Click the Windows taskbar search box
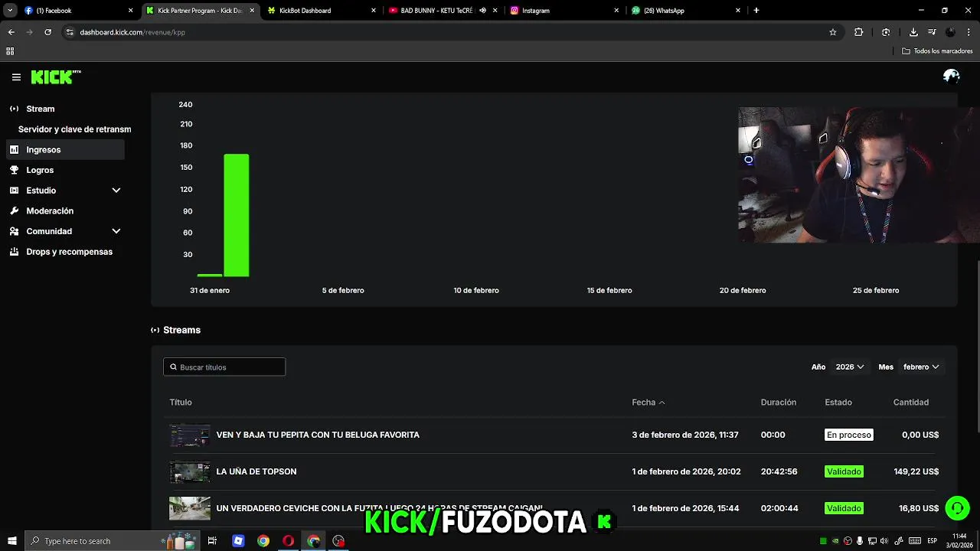 click(x=111, y=541)
